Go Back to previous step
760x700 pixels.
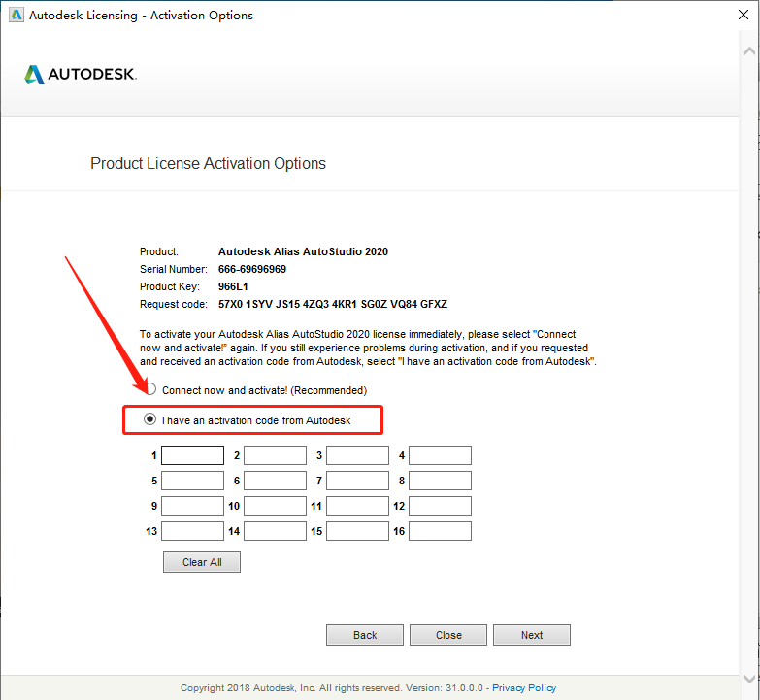click(365, 635)
